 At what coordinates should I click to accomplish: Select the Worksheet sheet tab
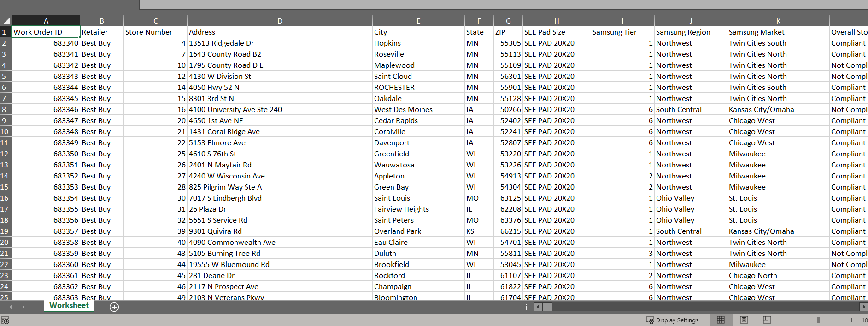[x=69, y=306]
